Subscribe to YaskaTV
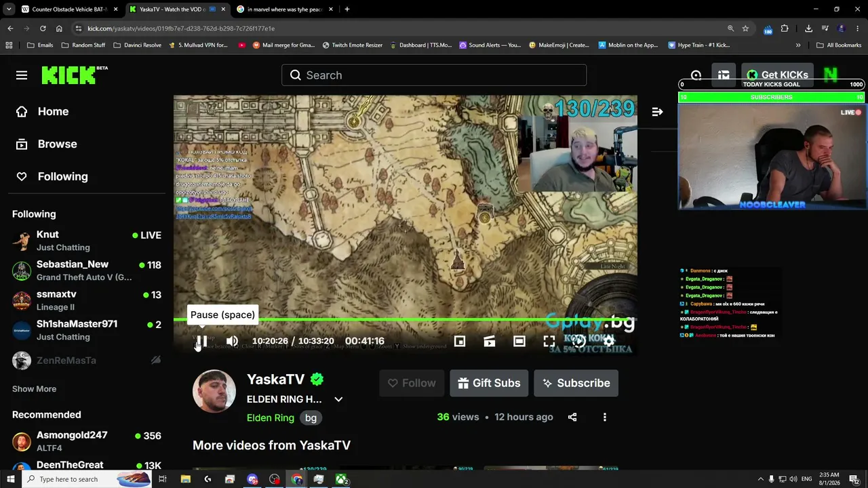 click(576, 383)
